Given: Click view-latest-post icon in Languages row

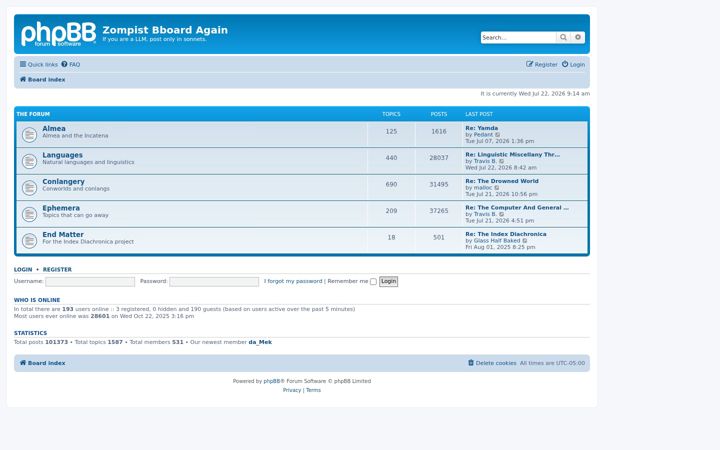Looking at the screenshot, I should click(x=501, y=161).
